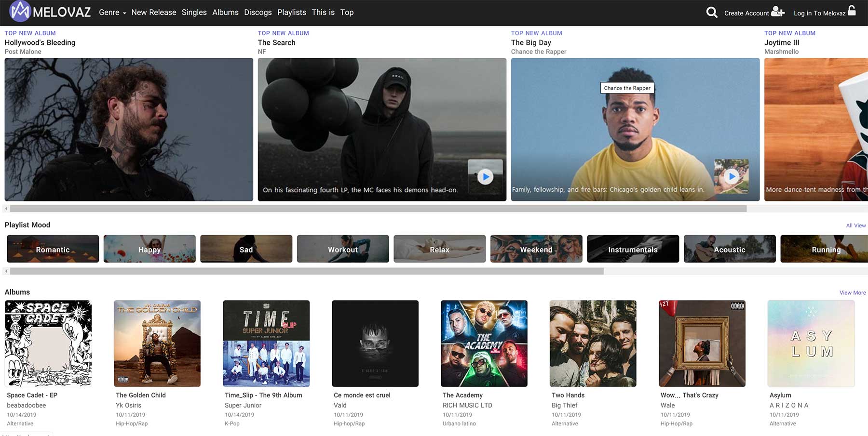Click left arrow on Playlist Mood scrollbar
The image size is (868, 436).
[x=6, y=271]
